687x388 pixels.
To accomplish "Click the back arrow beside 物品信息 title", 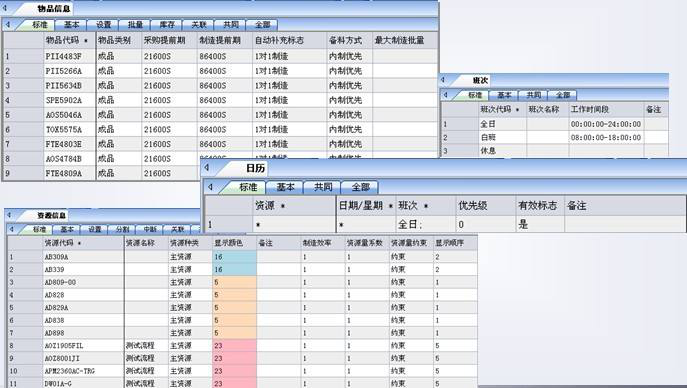I will point(5,7).
